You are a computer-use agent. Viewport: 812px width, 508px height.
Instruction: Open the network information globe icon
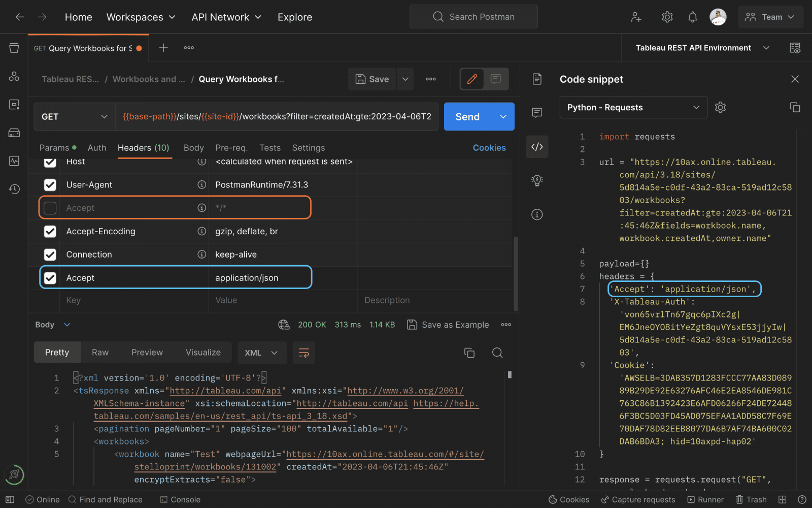[x=284, y=325]
